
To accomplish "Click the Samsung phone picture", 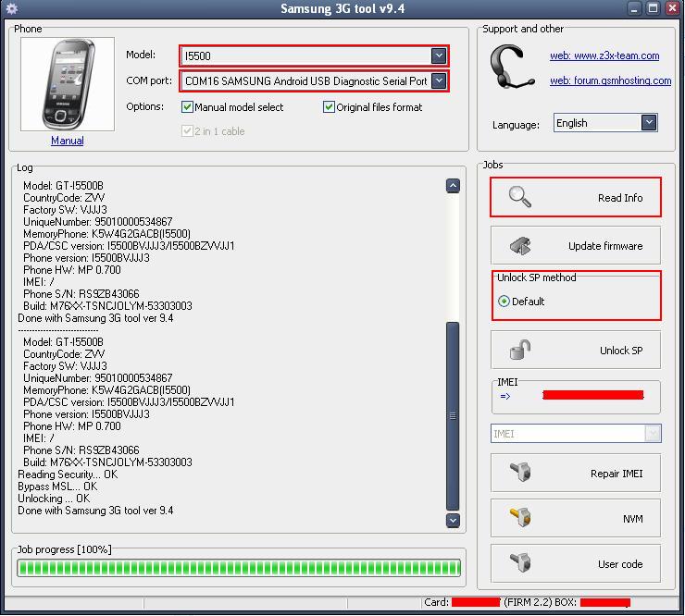I will pos(68,84).
